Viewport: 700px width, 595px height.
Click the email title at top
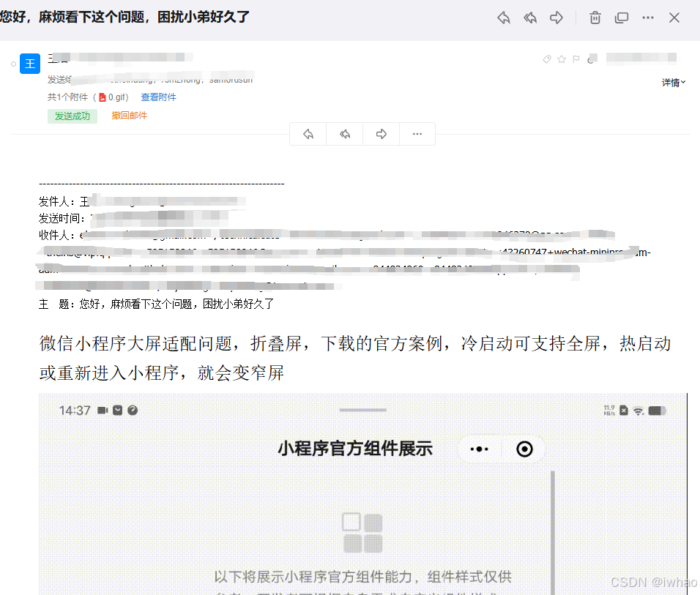124,17
